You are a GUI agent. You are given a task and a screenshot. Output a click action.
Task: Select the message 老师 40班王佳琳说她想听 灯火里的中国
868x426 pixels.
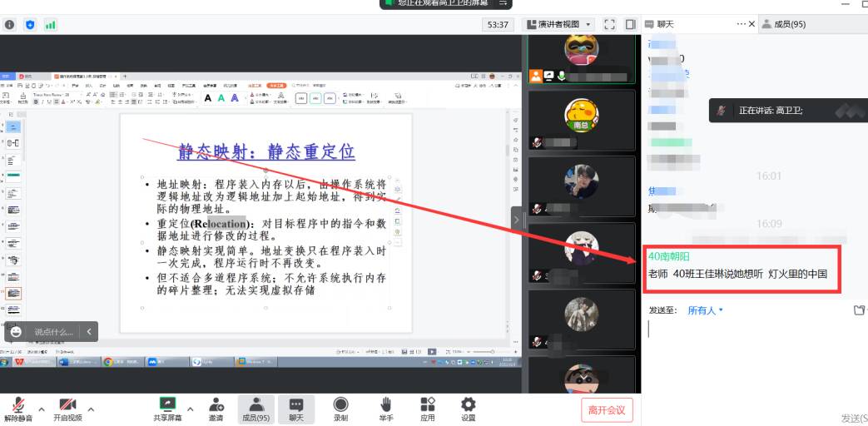pos(738,274)
